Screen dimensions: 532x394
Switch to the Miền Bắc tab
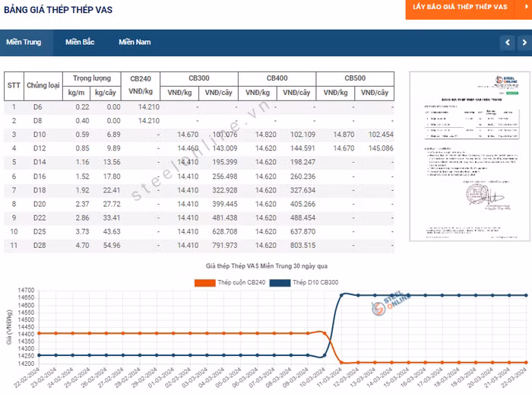click(80, 42)
